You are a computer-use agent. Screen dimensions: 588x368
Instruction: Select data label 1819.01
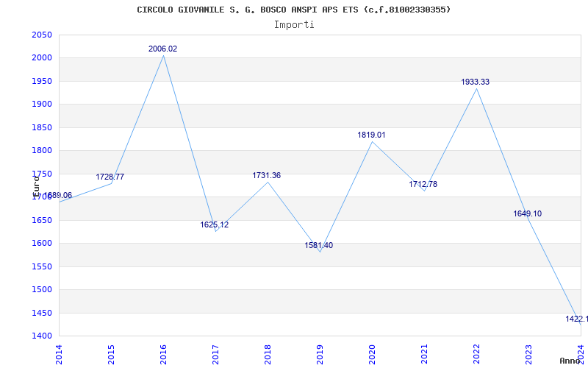point(371,135)
